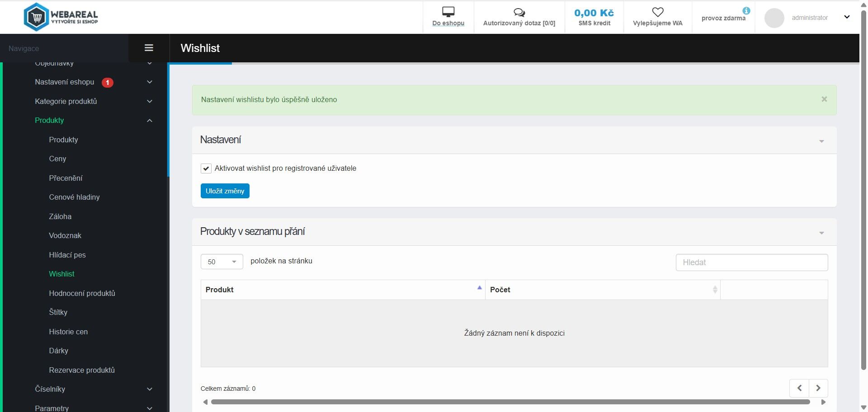This screenshot has height=412, width=868.
Task: Follow the Do eshopu link
Action: tap(448, 23)
